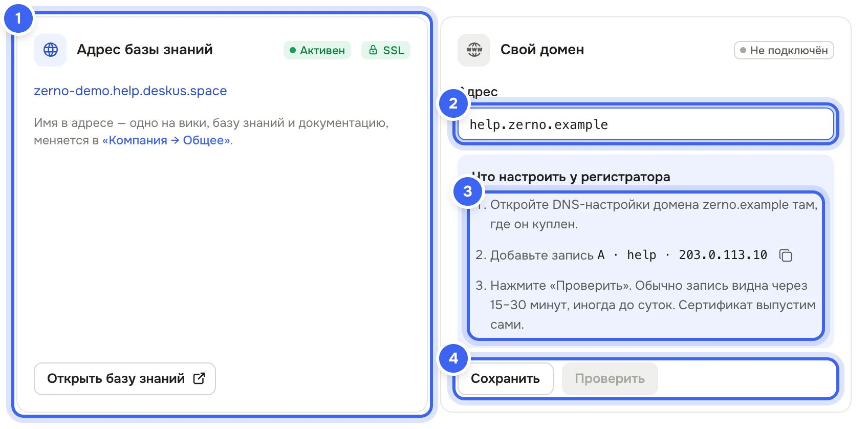Click the Свой домен heading
Viewport: 868px width, 429px height.
542,50
